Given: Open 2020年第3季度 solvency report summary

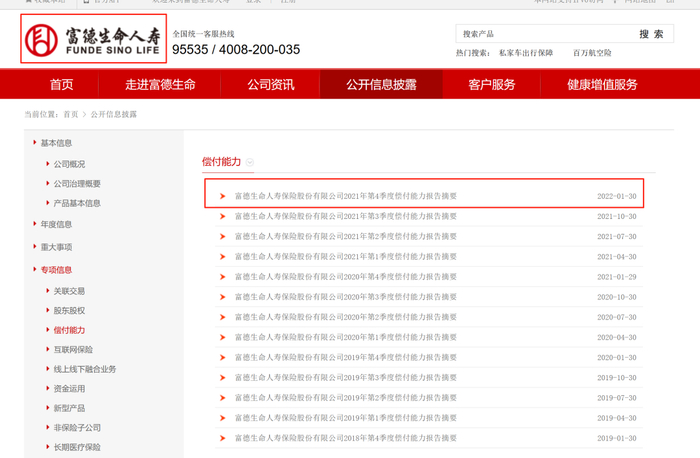Looking at the screenshot, I should click(346, 297).
